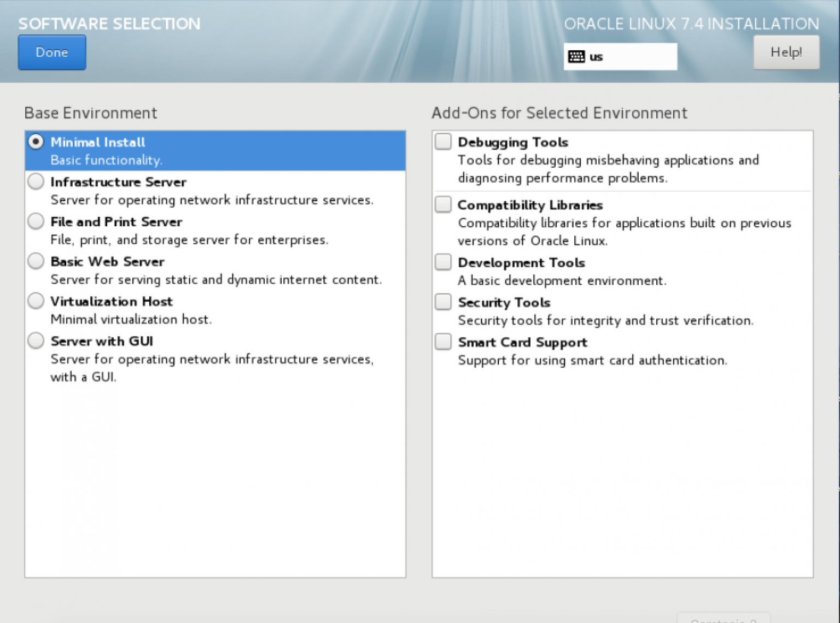Select Basic Web Server radio button
The width and height of the screenshot is (840, 623).
[36, 261]
